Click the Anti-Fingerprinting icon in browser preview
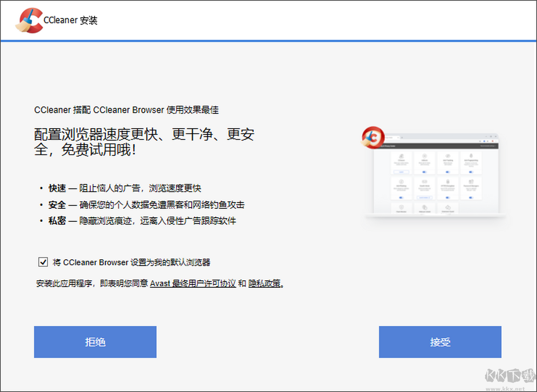Viewport: 537px width, 392px height. click(x=471, y=155)
